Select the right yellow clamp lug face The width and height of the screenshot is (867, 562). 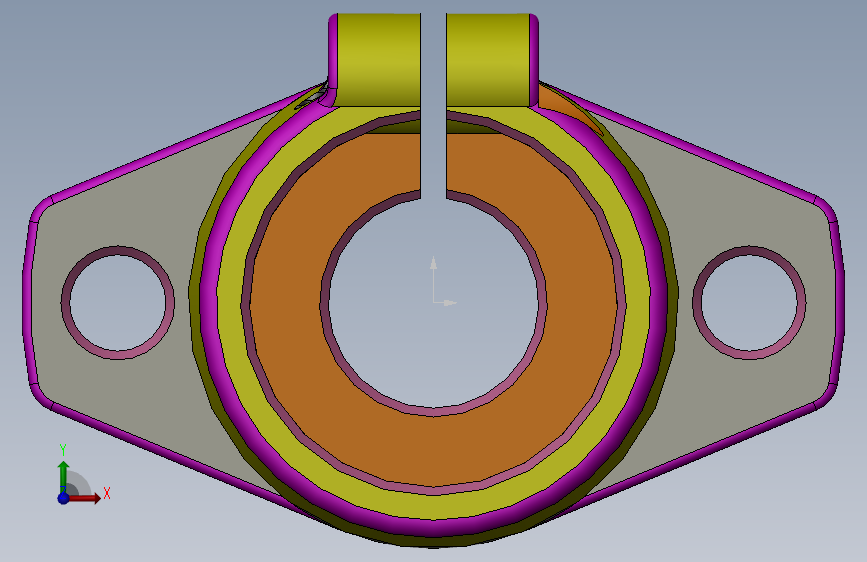coord(488,60)
